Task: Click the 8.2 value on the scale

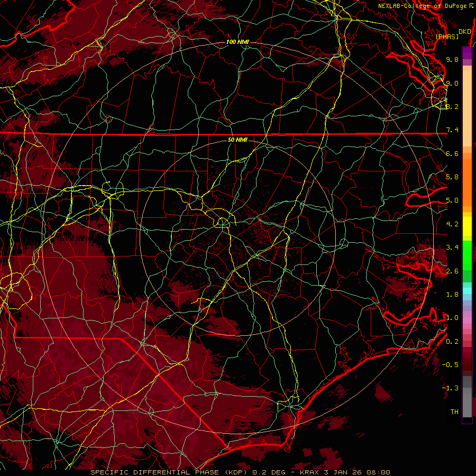Action: point(452,106)
